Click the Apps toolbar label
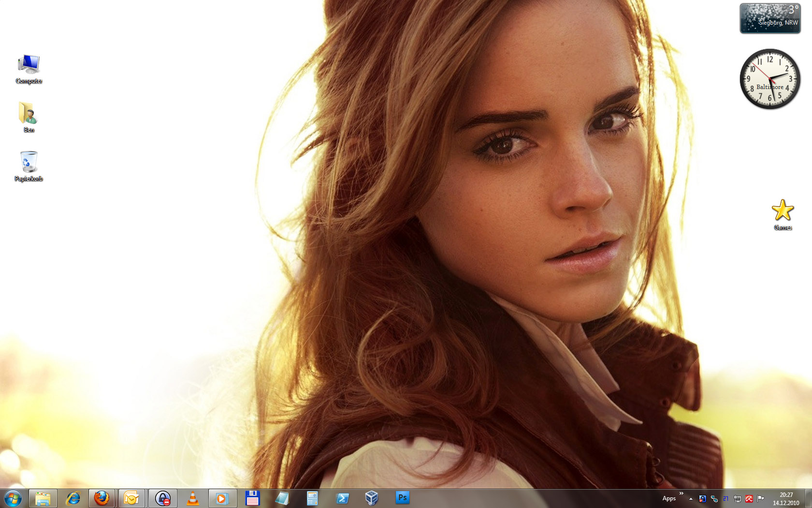The width and height of the screenshot is (812, 508). pyautogui.click(x=669, y=498)
